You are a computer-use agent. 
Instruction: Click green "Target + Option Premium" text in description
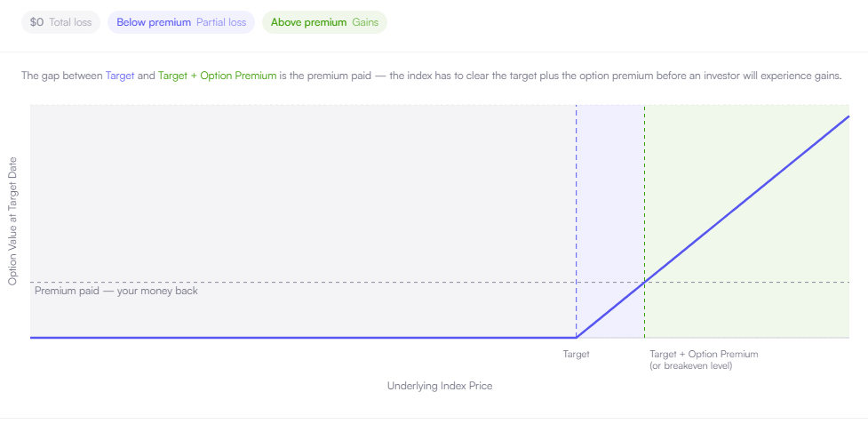point(217,76)
